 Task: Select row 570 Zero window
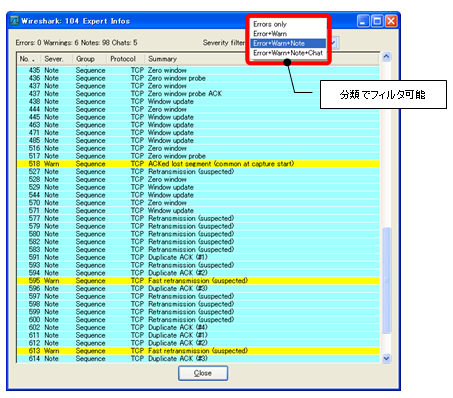tap(198, 203)
